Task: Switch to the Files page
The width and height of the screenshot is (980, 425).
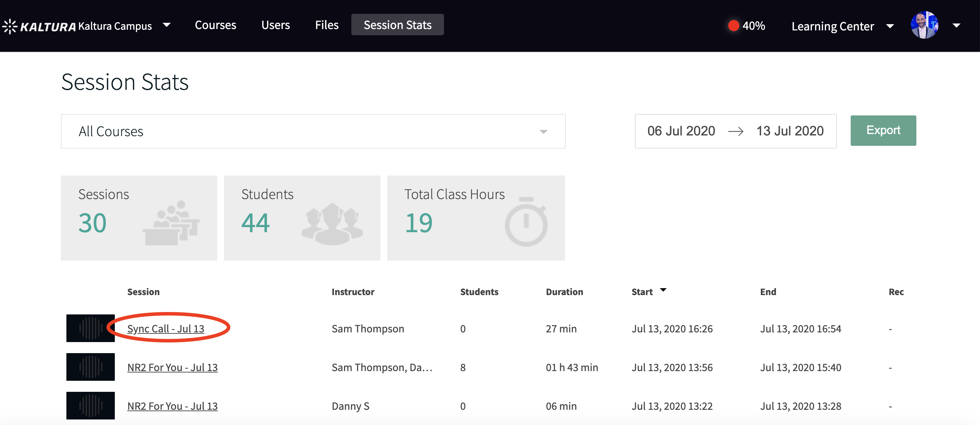Action: coord(326,25)
